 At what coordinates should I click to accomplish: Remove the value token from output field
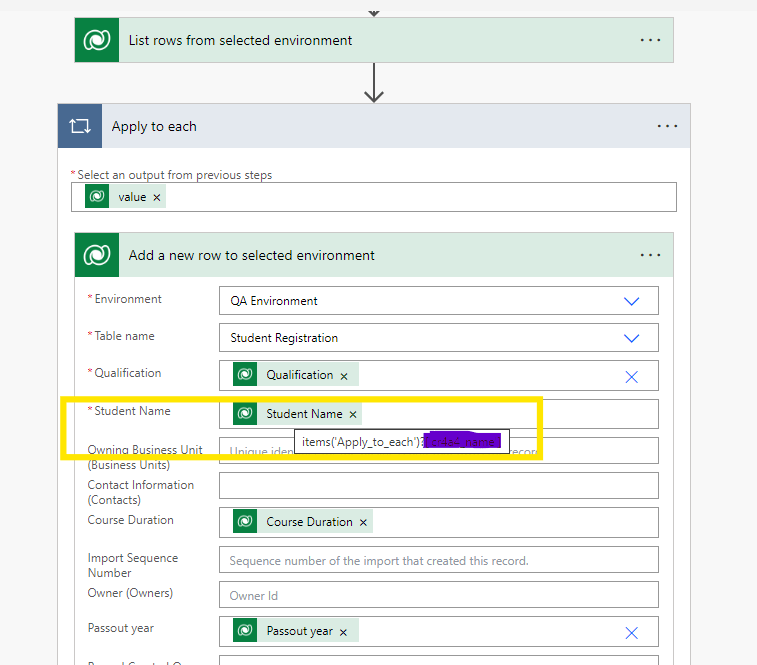(x=157, y=197)
